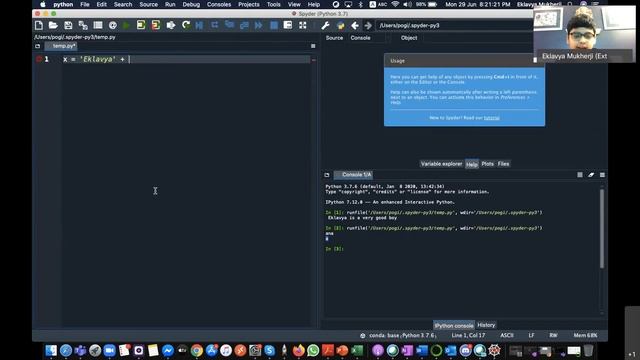The height and width of the screenshot is (360, 640).
Task: Click the Mem memory usage status entry
Action: [x=585, y=336]
